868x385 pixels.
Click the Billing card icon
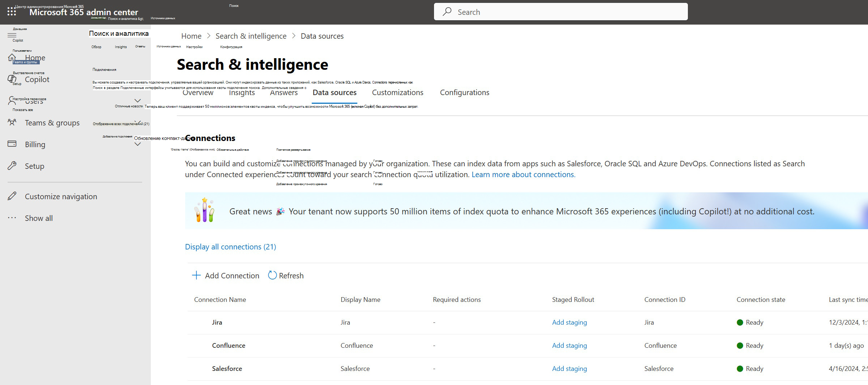pos(12,144)
